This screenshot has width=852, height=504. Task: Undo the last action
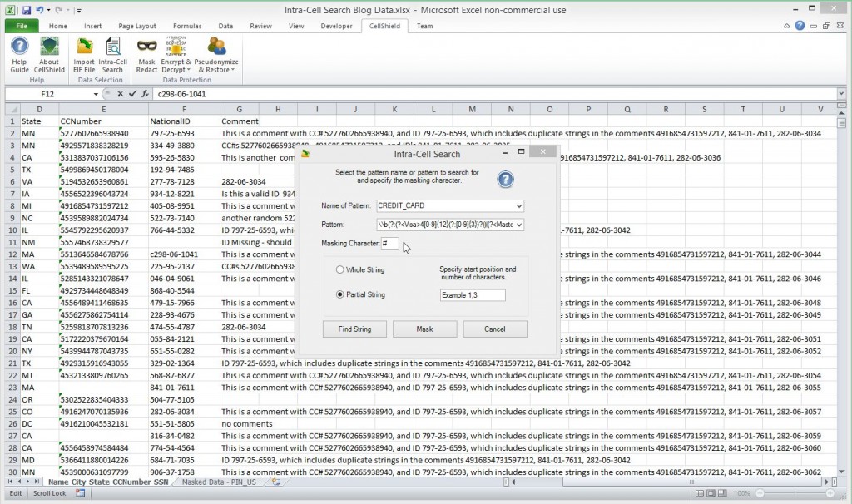(x=40, y=10)
